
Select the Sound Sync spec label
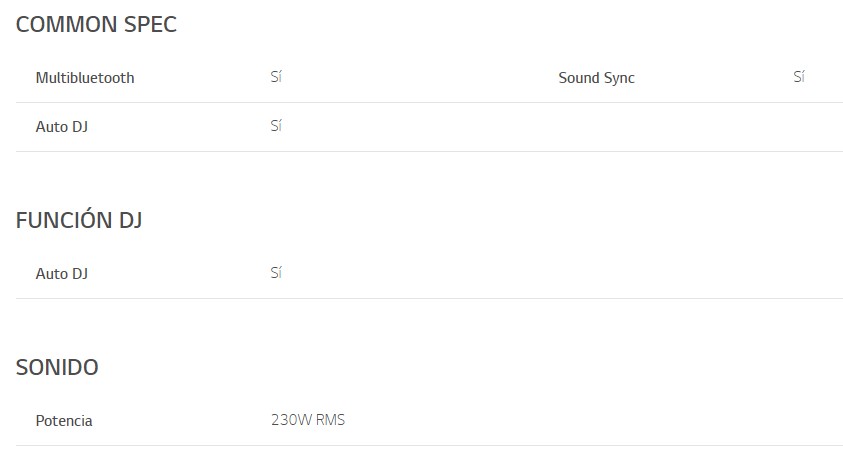click(x=596, y=78)
